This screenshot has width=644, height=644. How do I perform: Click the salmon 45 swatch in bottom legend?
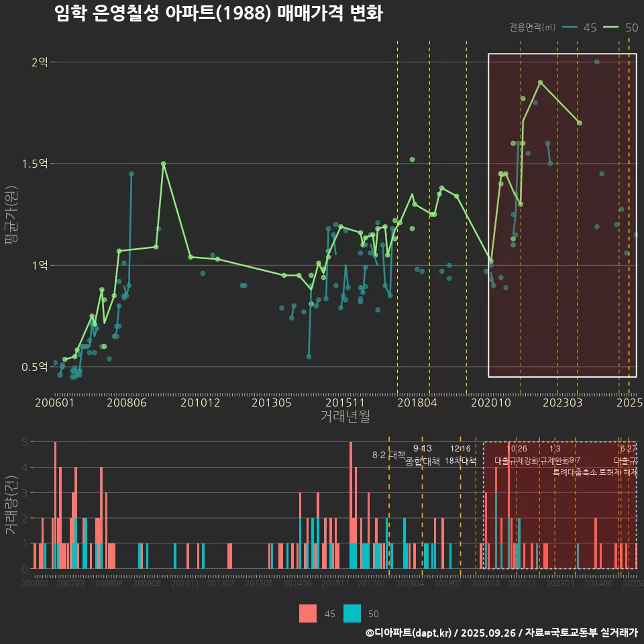[308, 613]
